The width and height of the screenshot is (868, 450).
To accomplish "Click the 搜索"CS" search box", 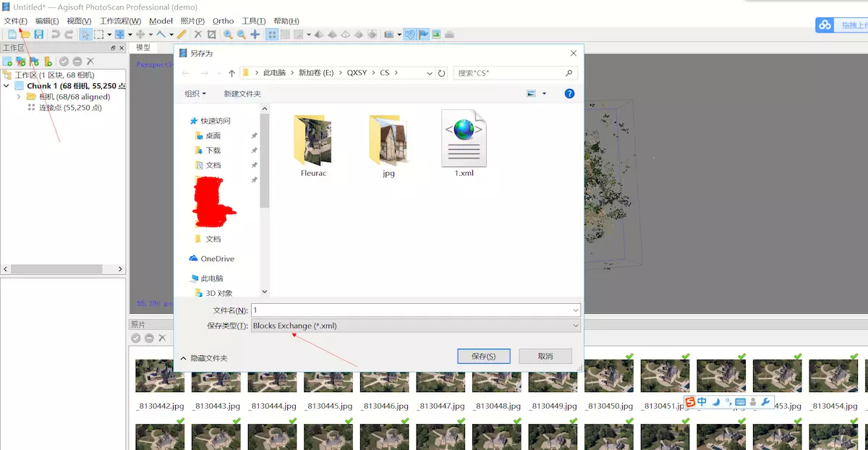I will click(x=515, y=73).
